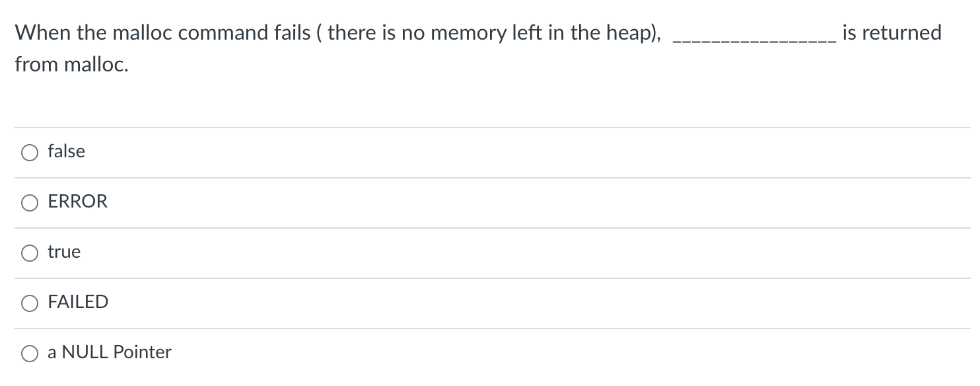Click the blank underline in the question
The height and width of the screenshot is (386, 980).
[754, 41]
